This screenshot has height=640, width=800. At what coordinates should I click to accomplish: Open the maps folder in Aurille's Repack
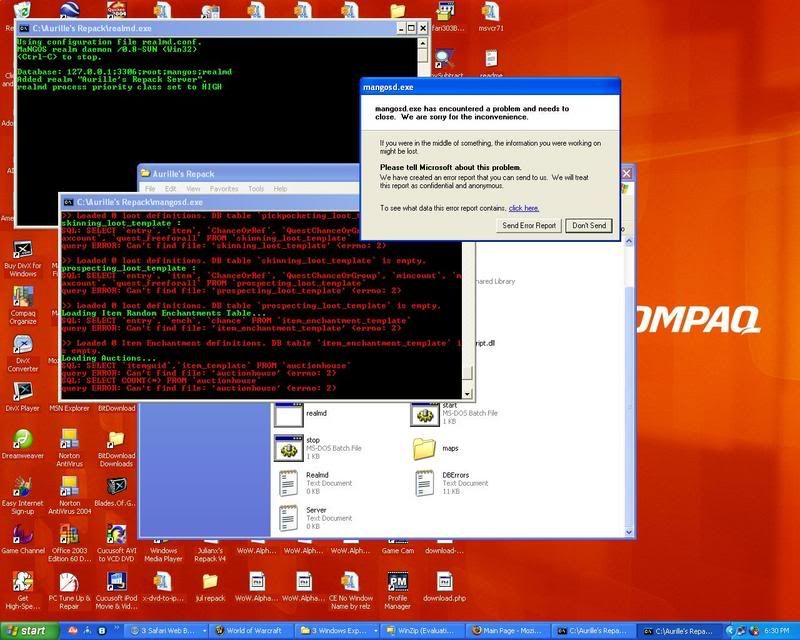pos(435,448)
